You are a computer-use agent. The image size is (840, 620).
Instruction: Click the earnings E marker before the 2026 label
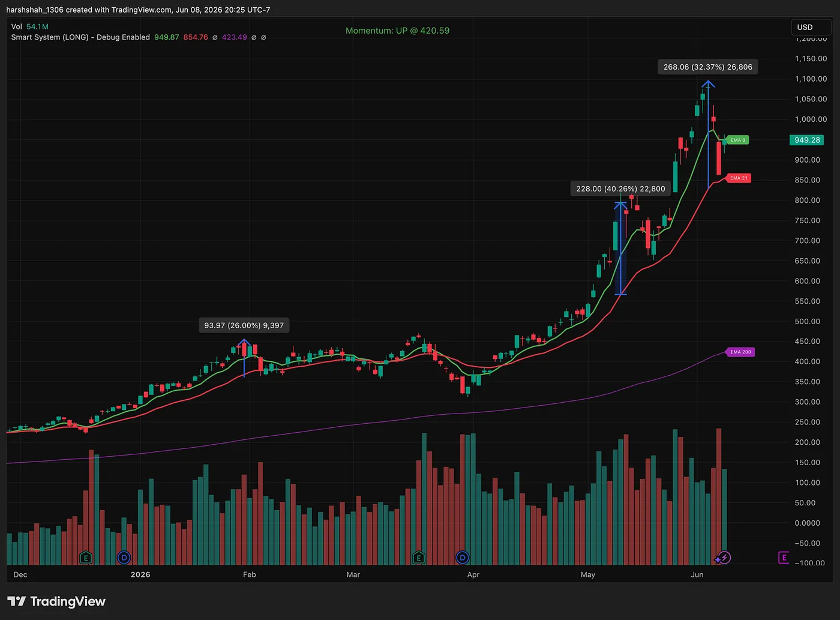click(86, 558)
